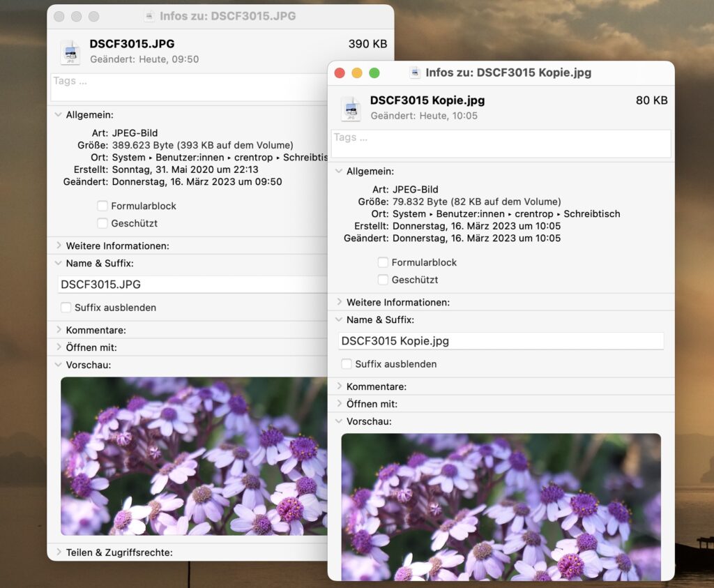Collapse Name & Suffix in DSCF3015.JPG window
Image resolution: width=714 pixels, height=588 pixels.
point(59,263)
